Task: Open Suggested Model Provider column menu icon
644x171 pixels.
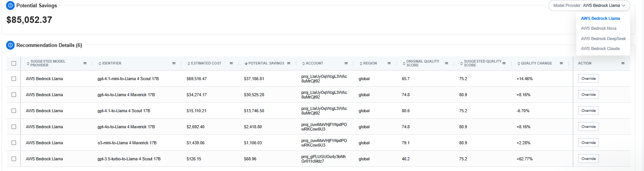Action: pyautogui.click(x=85, y=63)
